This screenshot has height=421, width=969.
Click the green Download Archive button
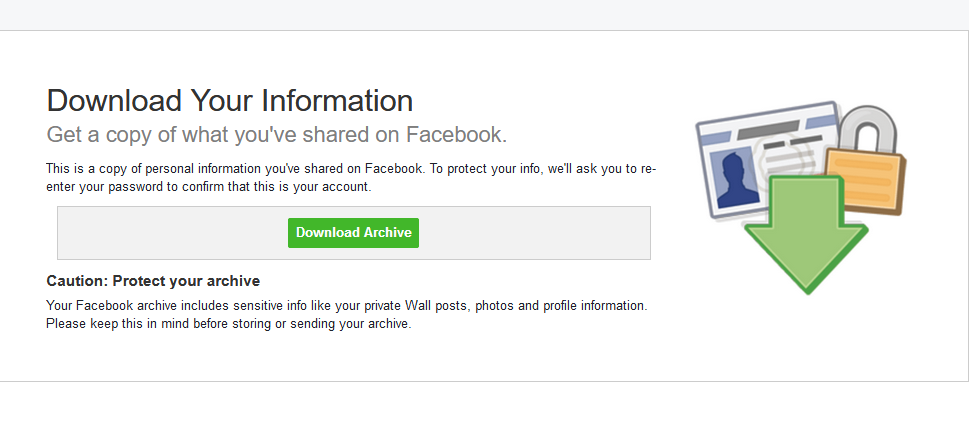coord(353,232)
